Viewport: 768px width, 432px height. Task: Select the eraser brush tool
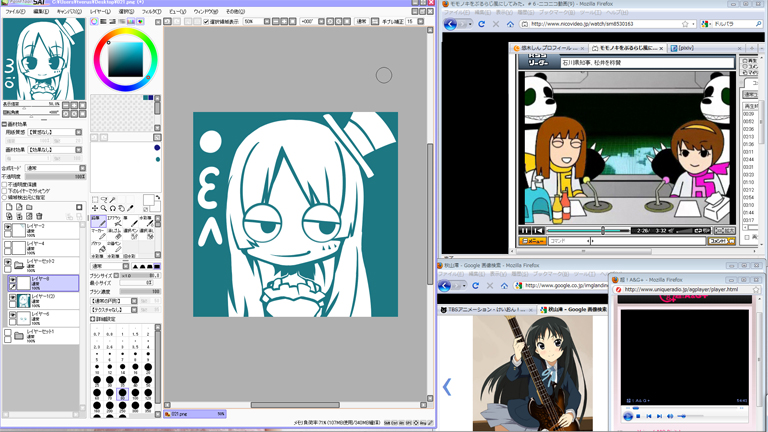115,235
